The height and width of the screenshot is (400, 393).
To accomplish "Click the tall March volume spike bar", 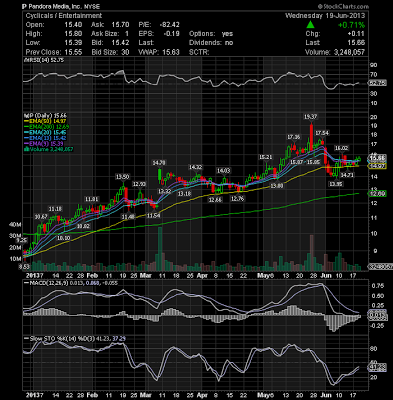I will 160,249.
